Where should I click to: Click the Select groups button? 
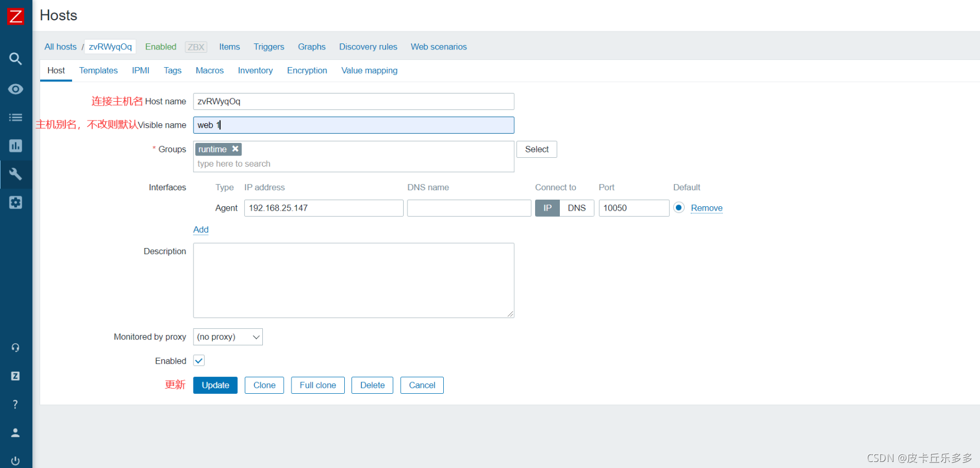click(537, 149)
